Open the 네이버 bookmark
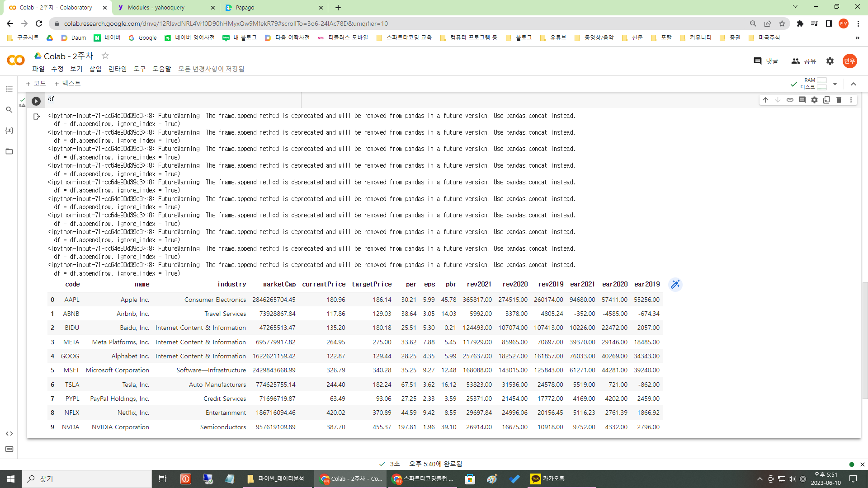Viewport: 868px width, 488px height. 107,38
